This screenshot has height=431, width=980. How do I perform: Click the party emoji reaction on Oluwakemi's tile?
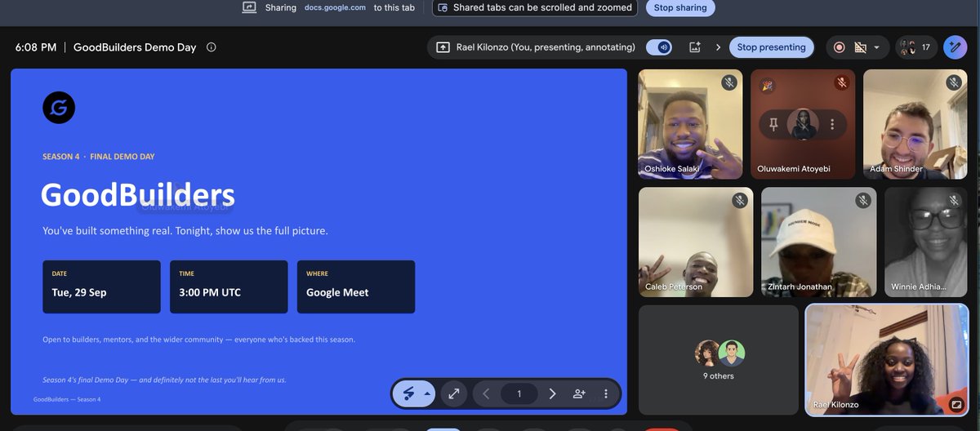(767, 84)
